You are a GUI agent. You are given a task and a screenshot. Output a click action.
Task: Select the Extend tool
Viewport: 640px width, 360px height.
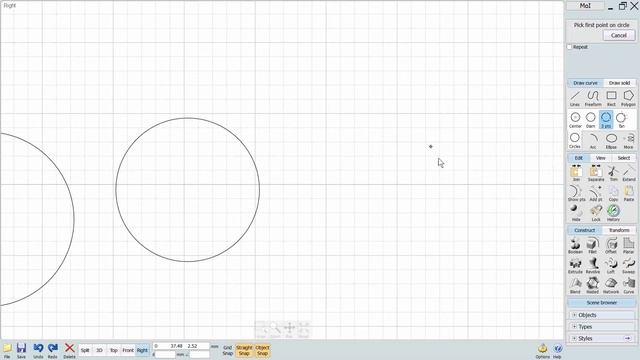(629, 173)
